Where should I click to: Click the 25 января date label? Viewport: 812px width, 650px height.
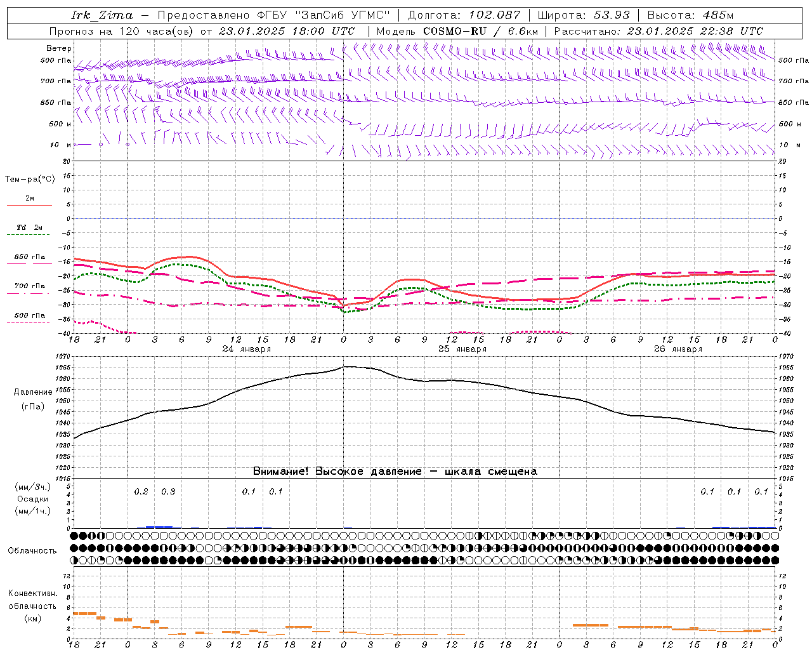click(462, 349)
